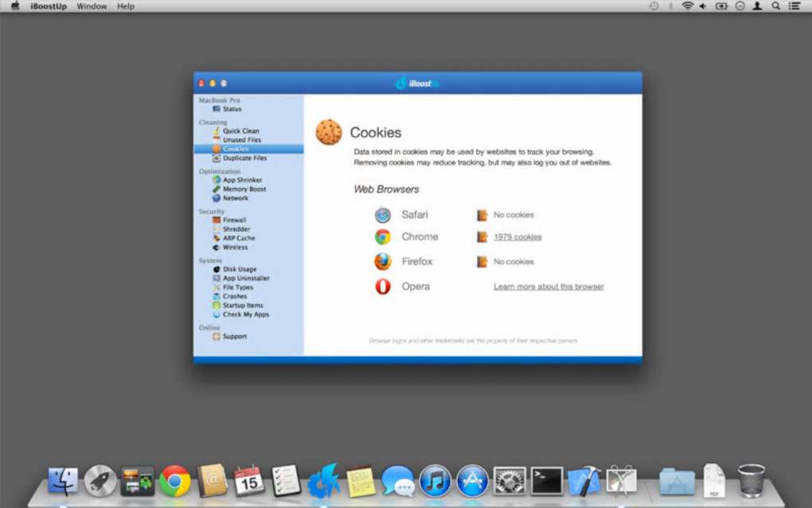Open Messages from the Dock

click(398, 481)
